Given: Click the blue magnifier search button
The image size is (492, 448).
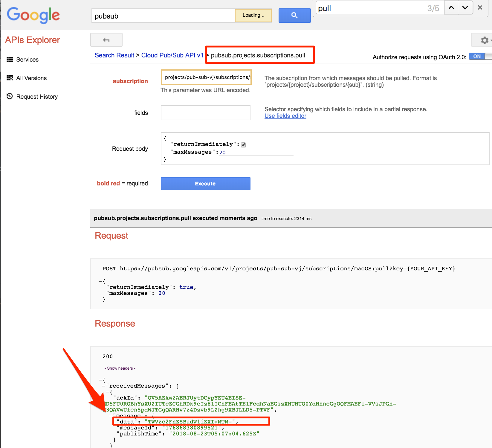Looking at the screenshot, I should coord(294,15).
